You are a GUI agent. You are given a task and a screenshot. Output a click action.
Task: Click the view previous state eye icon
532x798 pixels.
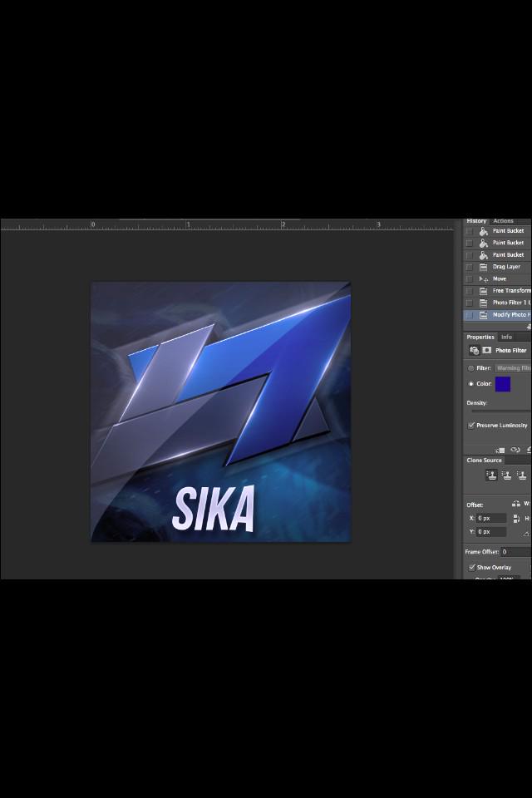(515, 450)
